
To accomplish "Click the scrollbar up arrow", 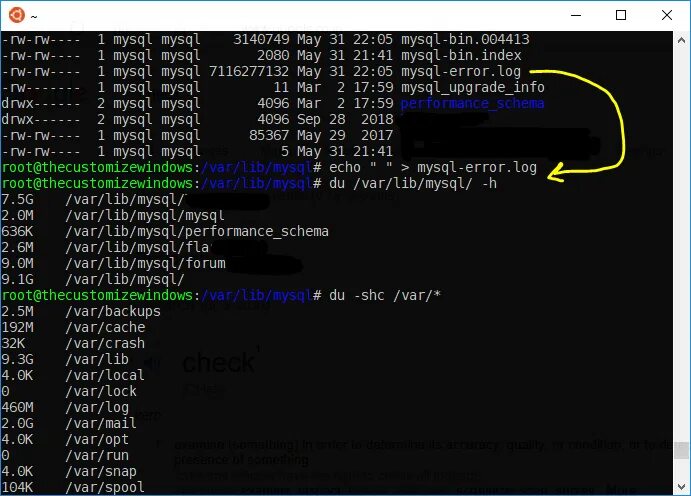I will pyautogui.click(x=681, y=40).
